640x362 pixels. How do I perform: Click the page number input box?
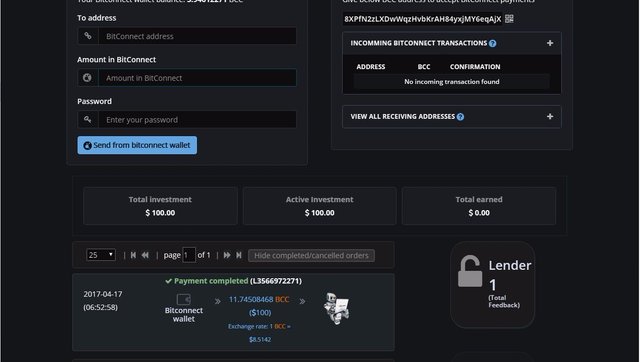tap(189, 255)
